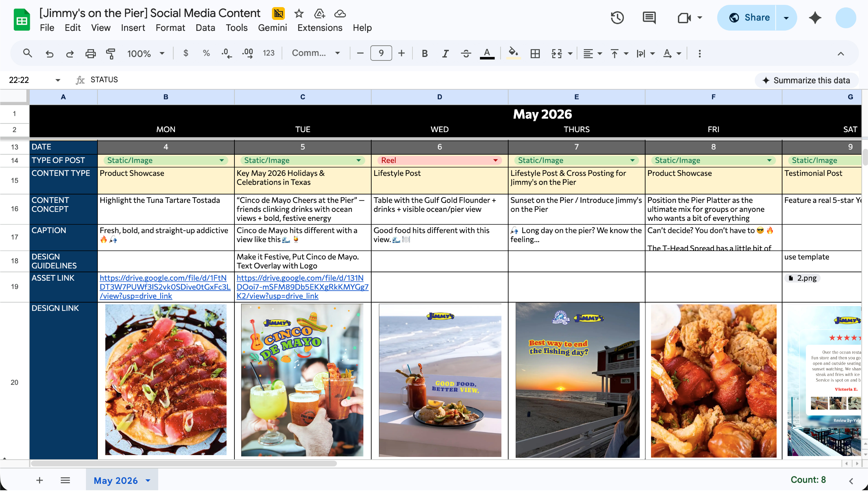868x492 pixels.
Task: Open the name box dropdown
Action: [58, 80]
